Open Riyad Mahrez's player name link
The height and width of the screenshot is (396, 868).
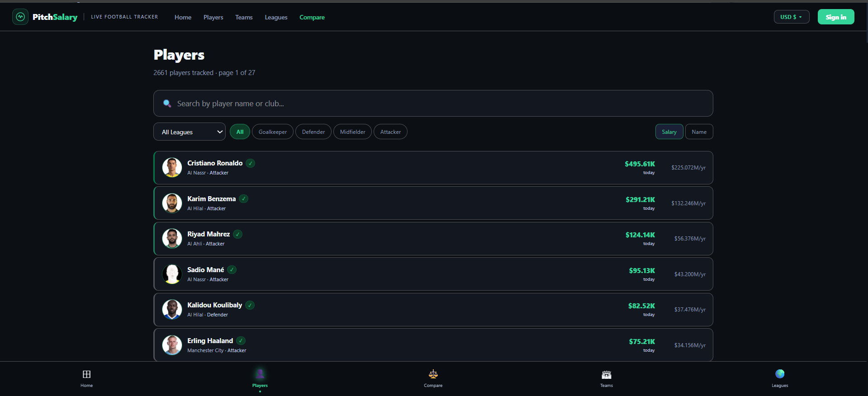[209, 234]
